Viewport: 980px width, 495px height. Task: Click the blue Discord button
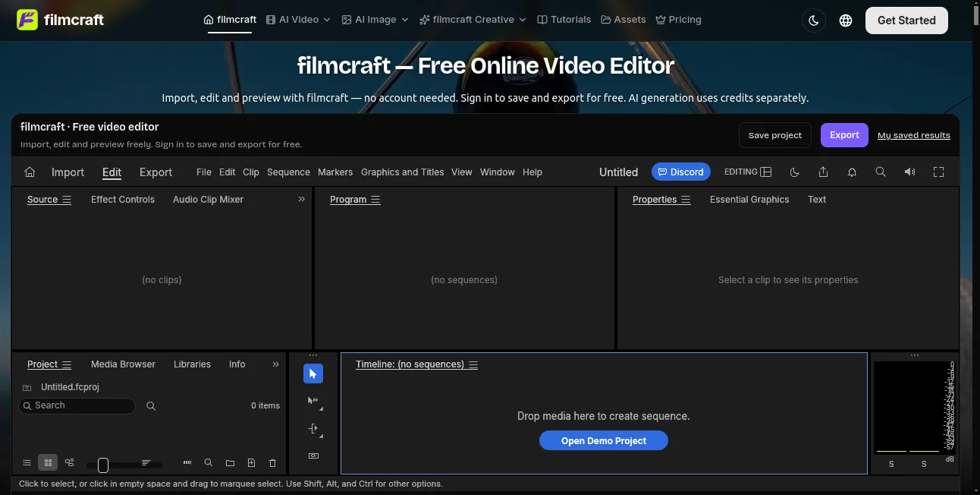[x=681, y=172]
